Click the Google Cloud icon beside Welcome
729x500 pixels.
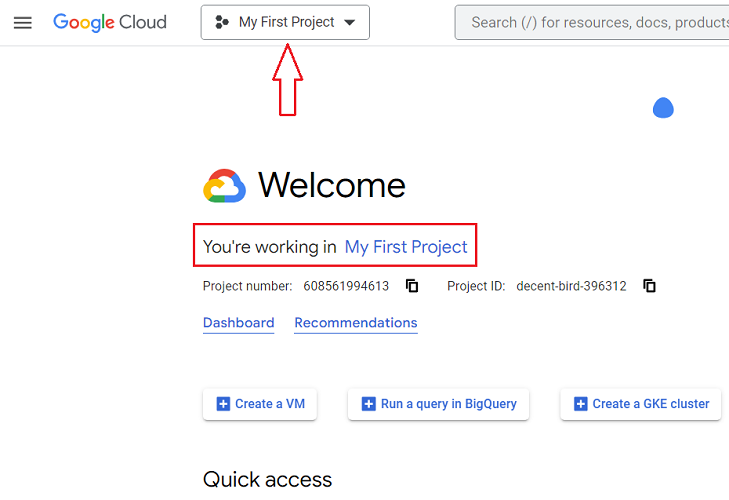(225, 186)
